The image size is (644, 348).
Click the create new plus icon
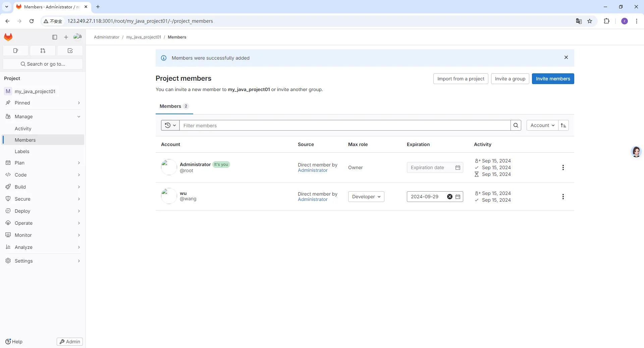click(66, 37)
